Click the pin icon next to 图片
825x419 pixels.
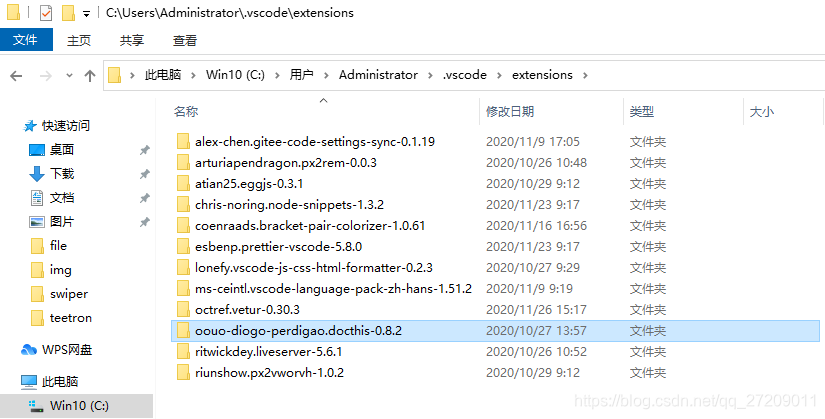point(144,222)
